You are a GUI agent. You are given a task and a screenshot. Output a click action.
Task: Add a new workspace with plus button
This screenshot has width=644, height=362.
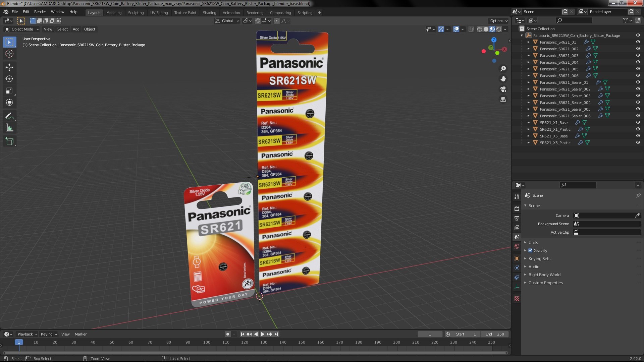[x=319, y=13]
